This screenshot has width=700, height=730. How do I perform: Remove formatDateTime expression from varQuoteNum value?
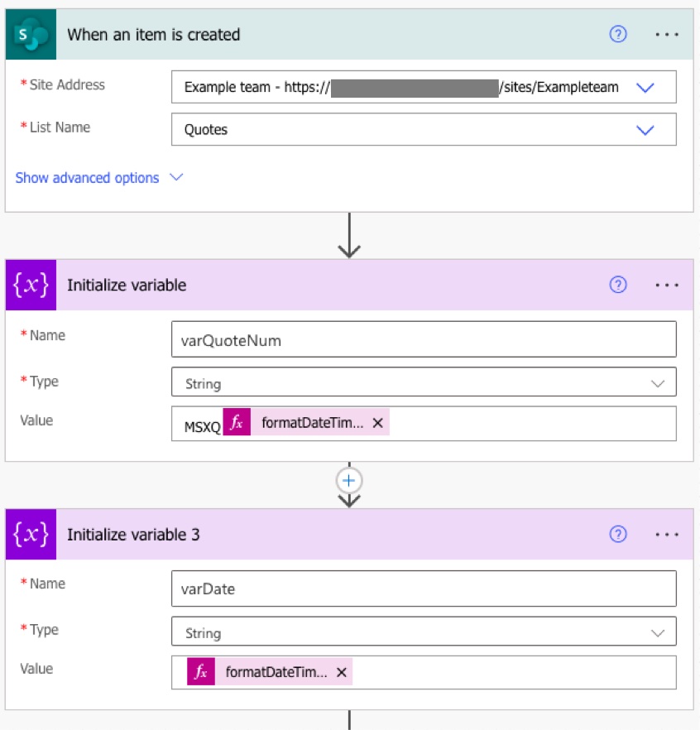pyautogui.click(x=377, y=423)
